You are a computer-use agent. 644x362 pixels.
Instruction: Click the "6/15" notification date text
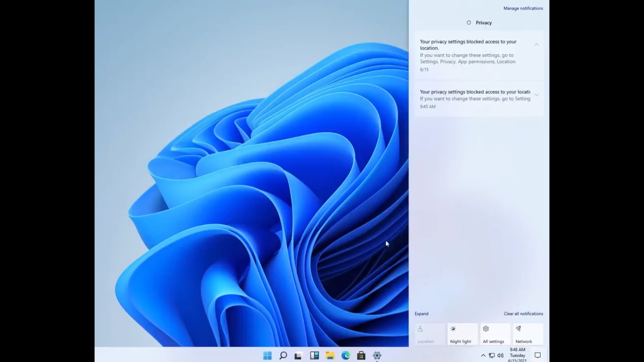(x=424, y=70)
